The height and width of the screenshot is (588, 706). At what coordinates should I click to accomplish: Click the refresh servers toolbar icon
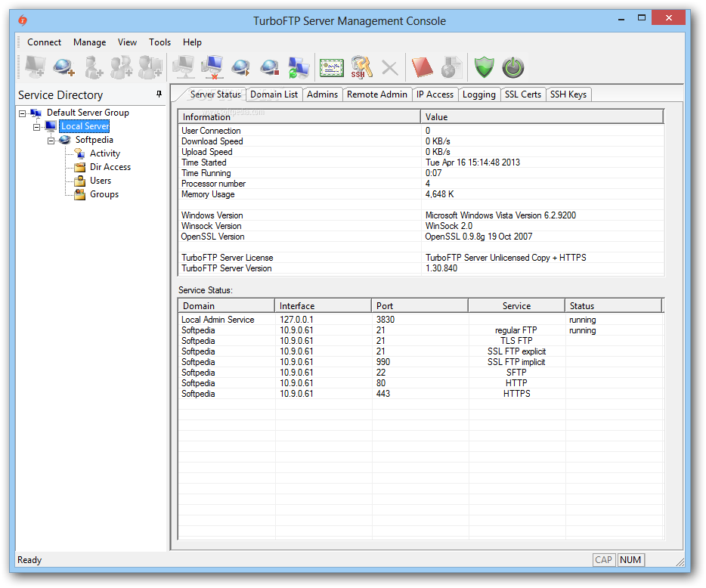(x=298, y=68)
